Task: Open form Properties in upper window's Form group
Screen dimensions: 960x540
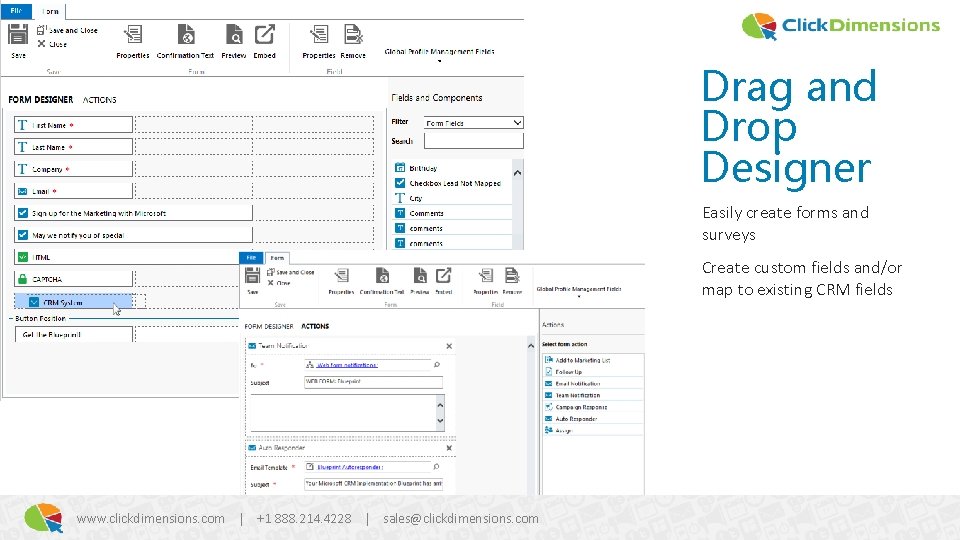Action: [133, 42]
